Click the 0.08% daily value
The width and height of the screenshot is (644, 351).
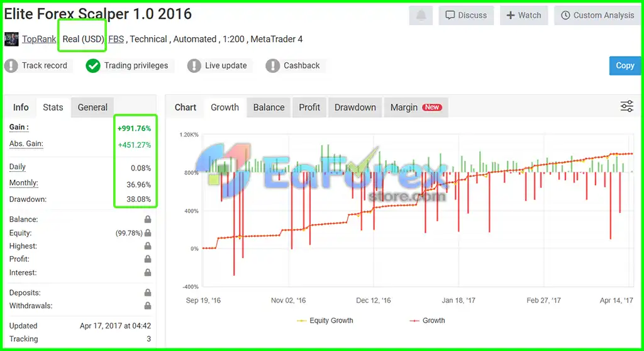pos(141,168)
